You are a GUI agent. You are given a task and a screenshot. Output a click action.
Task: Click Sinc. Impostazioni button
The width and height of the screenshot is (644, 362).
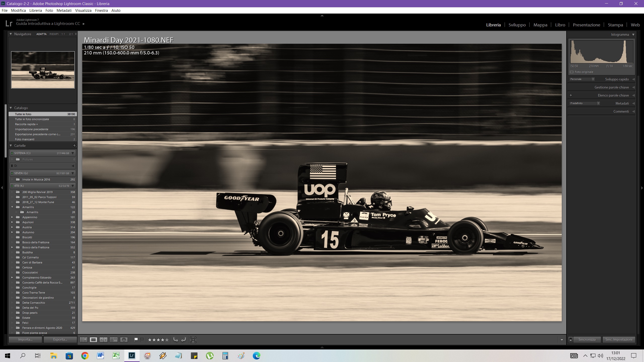(x=619, y=340)
